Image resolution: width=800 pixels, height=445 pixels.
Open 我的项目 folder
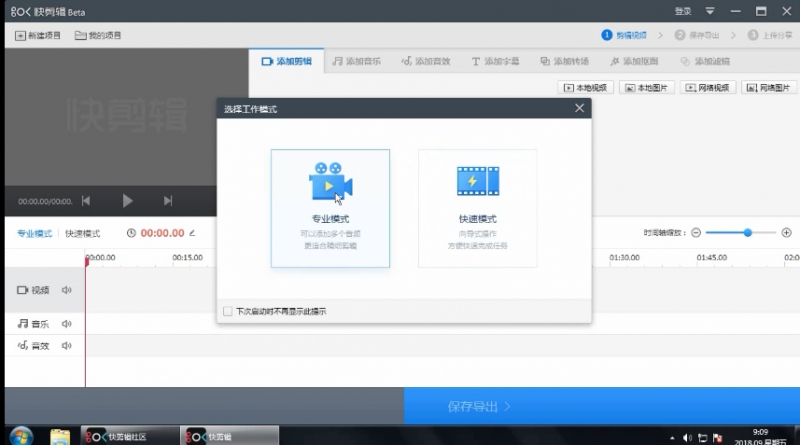[98, 35]
